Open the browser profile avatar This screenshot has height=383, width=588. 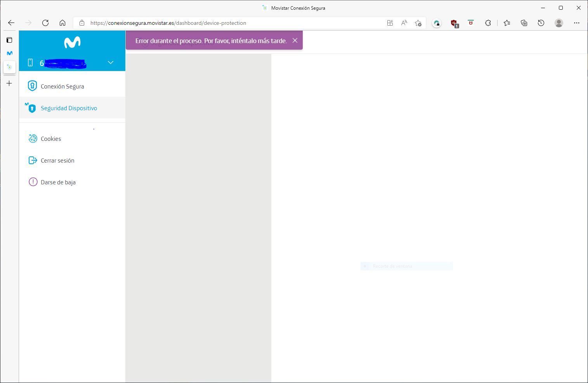[559, 23]
